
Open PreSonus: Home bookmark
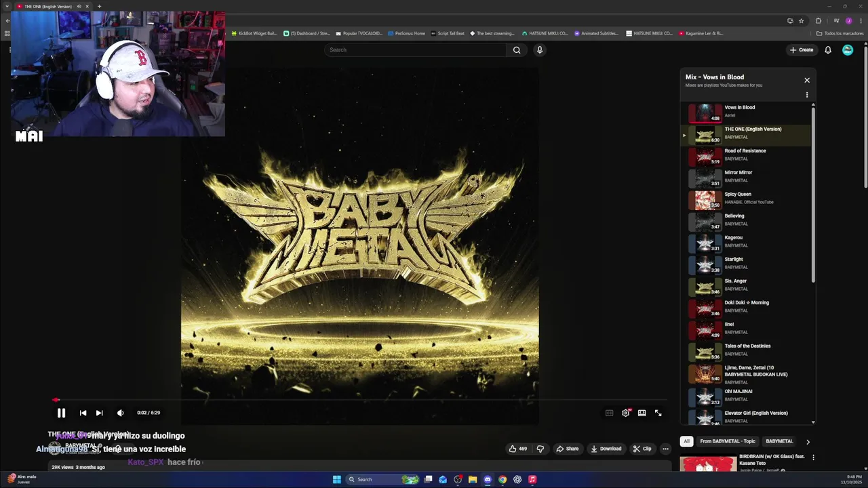406,33
